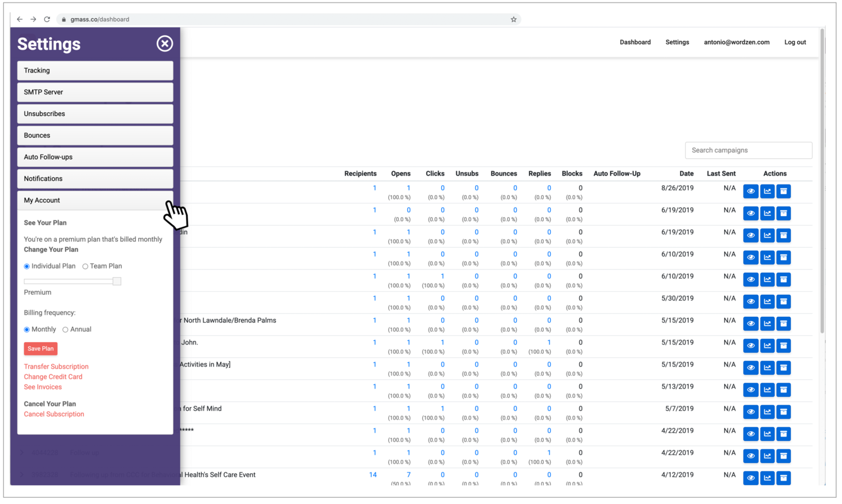Collapse the My Account section
The image size is (842, 504).
pos(95,200)
